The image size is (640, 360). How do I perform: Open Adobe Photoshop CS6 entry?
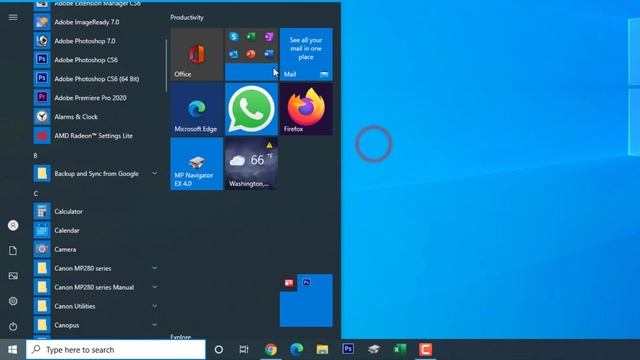tap(96, 60)
